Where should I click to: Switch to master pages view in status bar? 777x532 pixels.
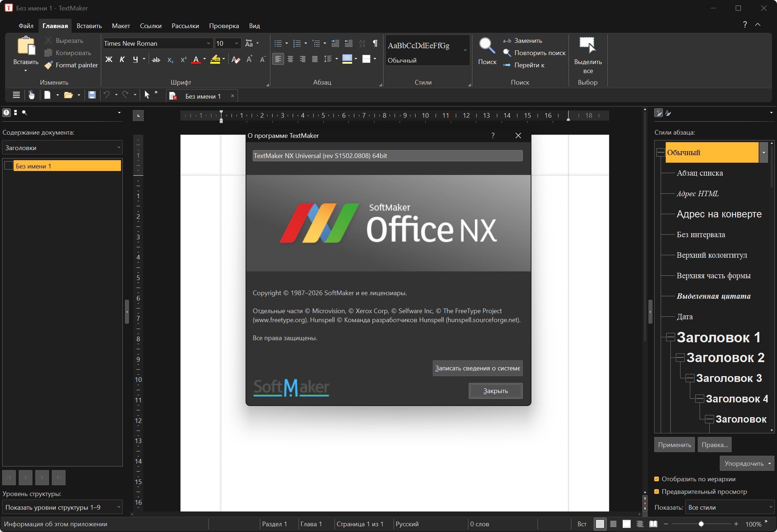coord(626,524)
